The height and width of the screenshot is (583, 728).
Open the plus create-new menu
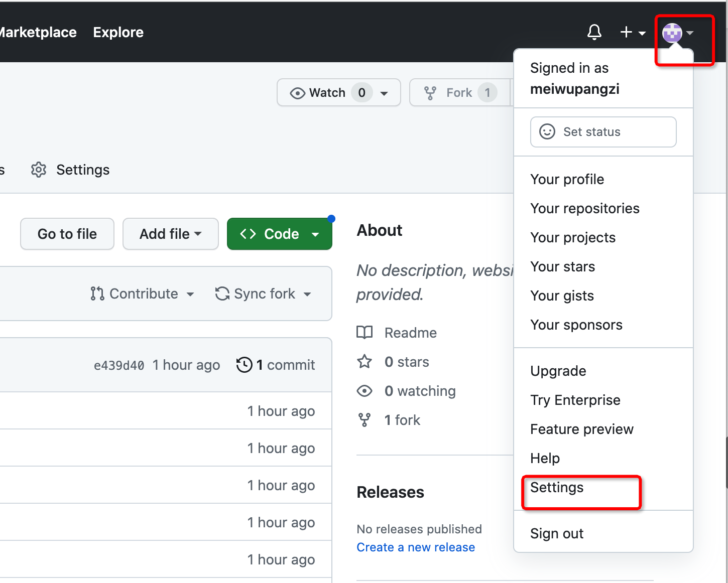633,33
